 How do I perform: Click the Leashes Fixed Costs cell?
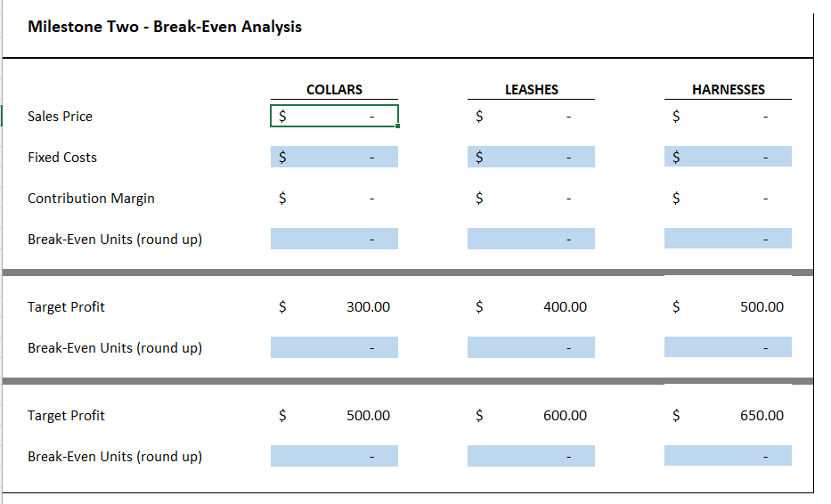(x=531, y=157)
